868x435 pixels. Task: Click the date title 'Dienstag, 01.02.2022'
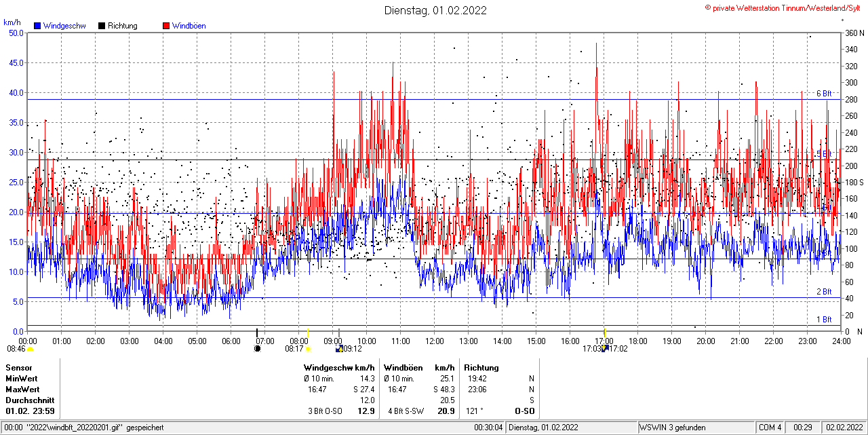pos(435,10)
